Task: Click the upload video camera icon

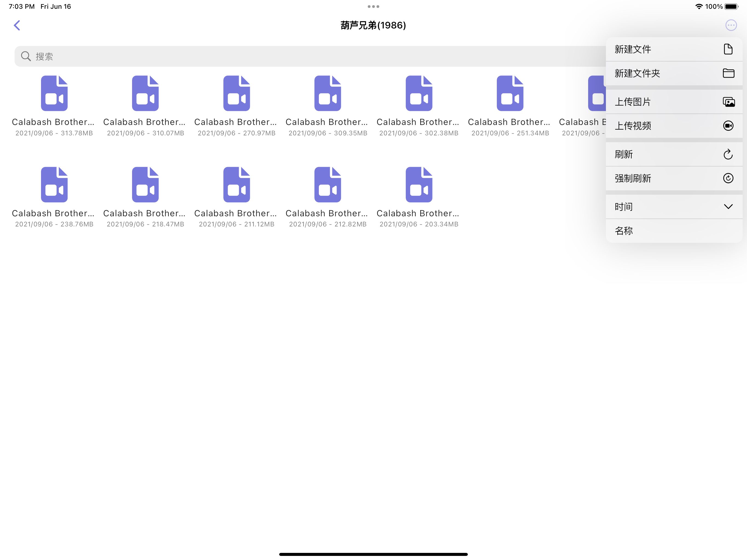Action: click(x=728, y=126)
